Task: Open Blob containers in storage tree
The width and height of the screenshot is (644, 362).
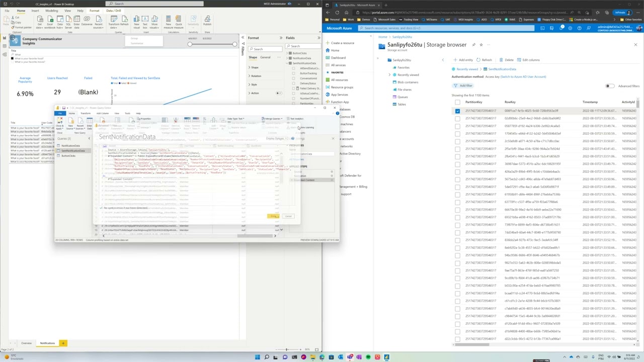Action: coord(408,82)
